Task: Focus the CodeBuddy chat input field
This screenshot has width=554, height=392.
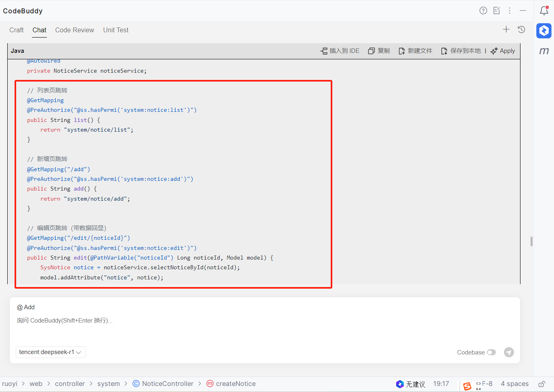Action: point(265,321)
